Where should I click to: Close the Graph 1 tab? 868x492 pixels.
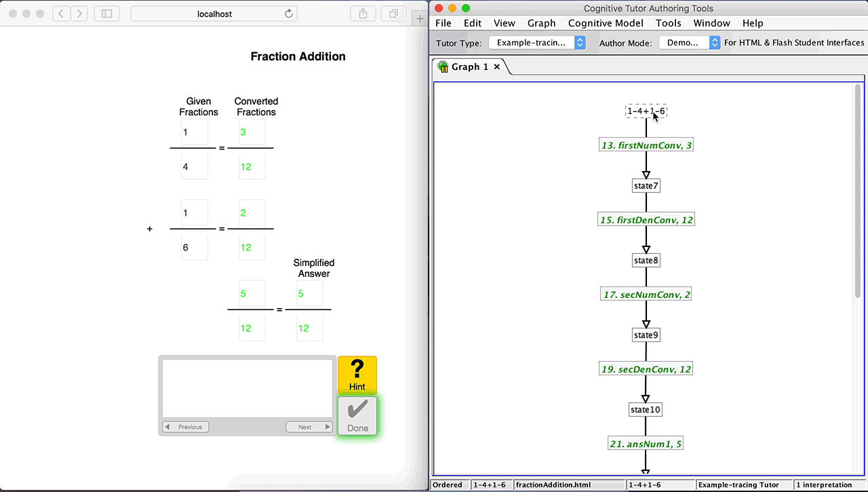tap(496, 67)
